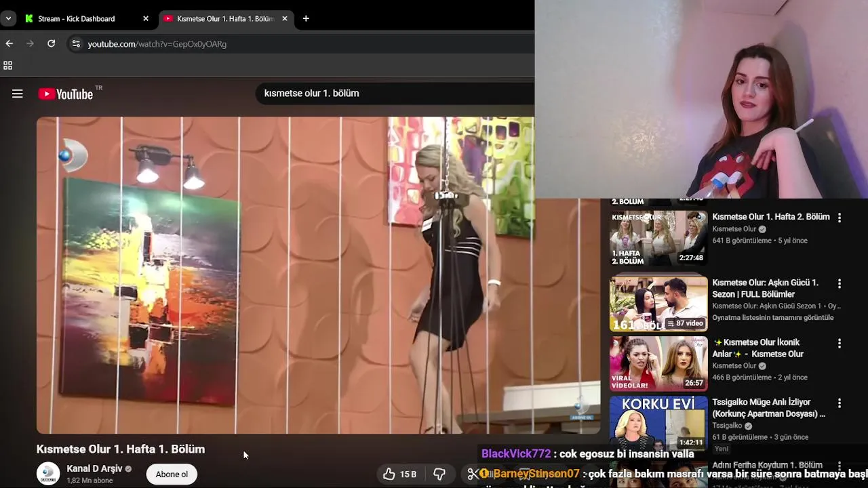Image resolution: width=868 pixels, height=488 pixels.
Task: Open the Tssigalko channel name
Action: [x=727, y=426]
